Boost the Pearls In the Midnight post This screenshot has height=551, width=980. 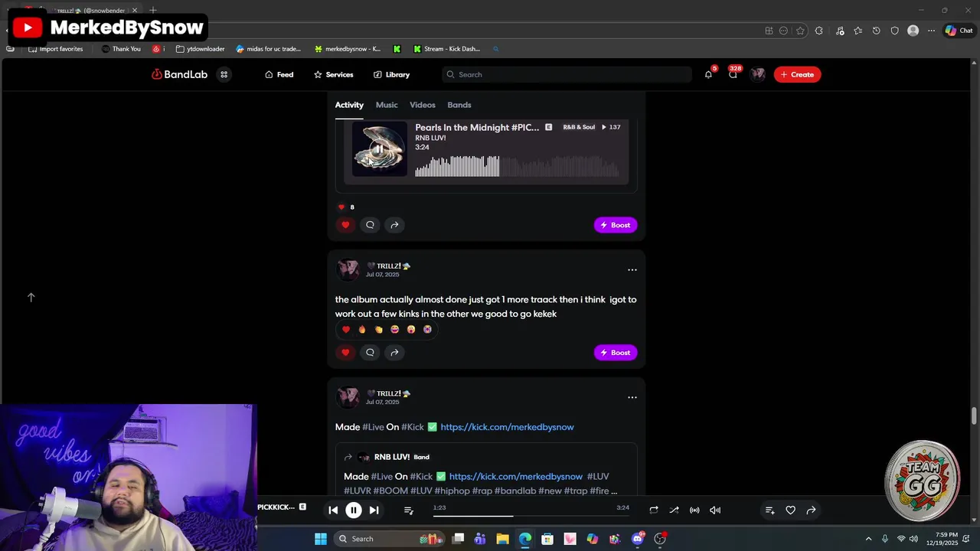(x=616, y=225)
